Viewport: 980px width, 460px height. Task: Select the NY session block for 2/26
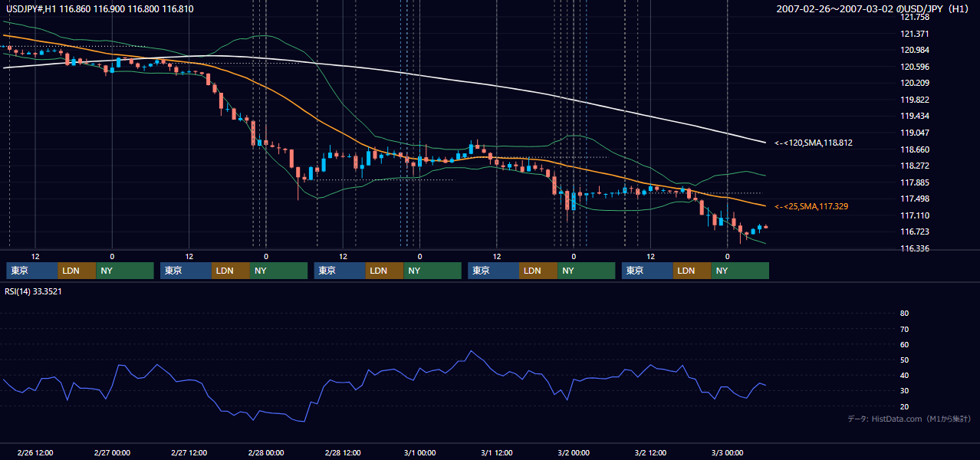125,271
